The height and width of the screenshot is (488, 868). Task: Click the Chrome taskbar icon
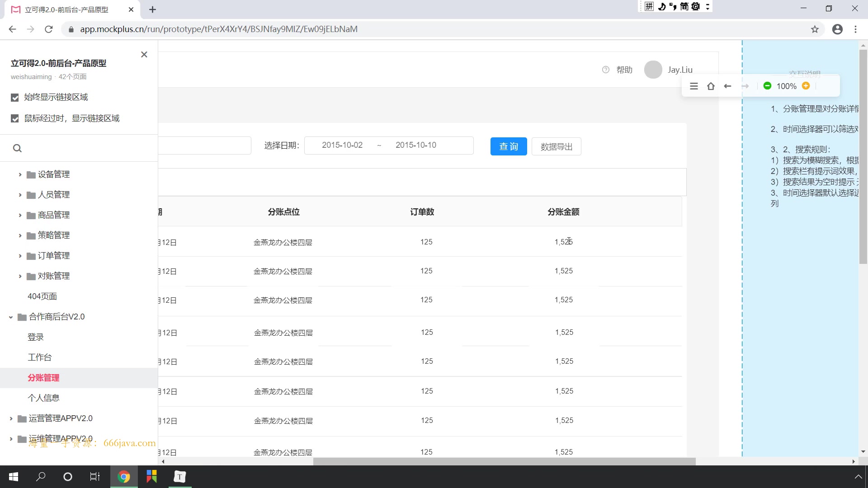[124, 477]
